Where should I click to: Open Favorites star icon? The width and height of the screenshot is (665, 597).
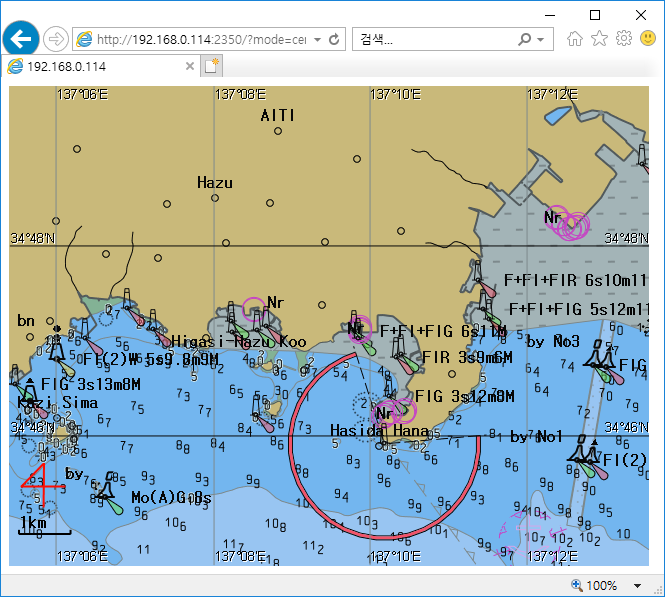(599, 39)
